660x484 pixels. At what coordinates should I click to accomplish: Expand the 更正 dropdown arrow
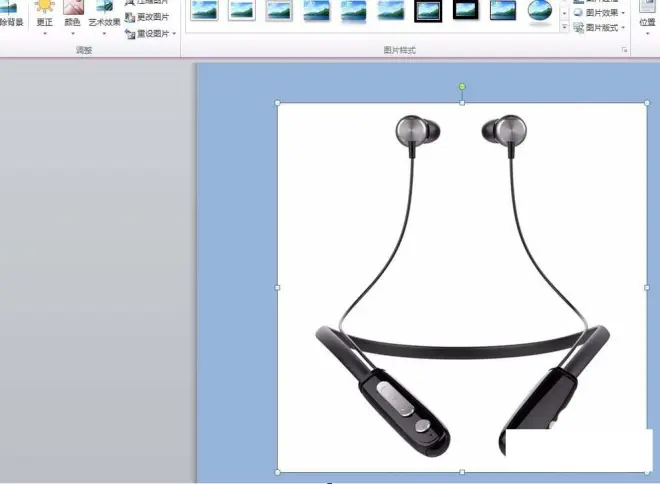(45, 34)
